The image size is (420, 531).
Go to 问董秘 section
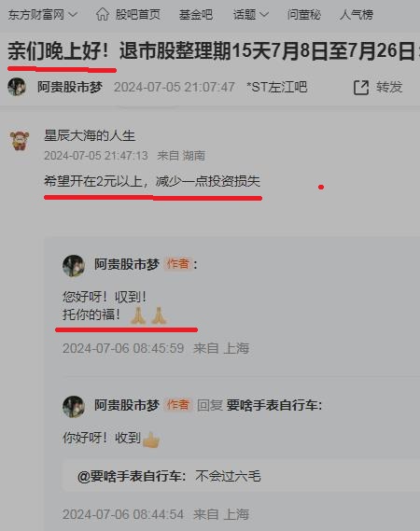click(304, 15)
